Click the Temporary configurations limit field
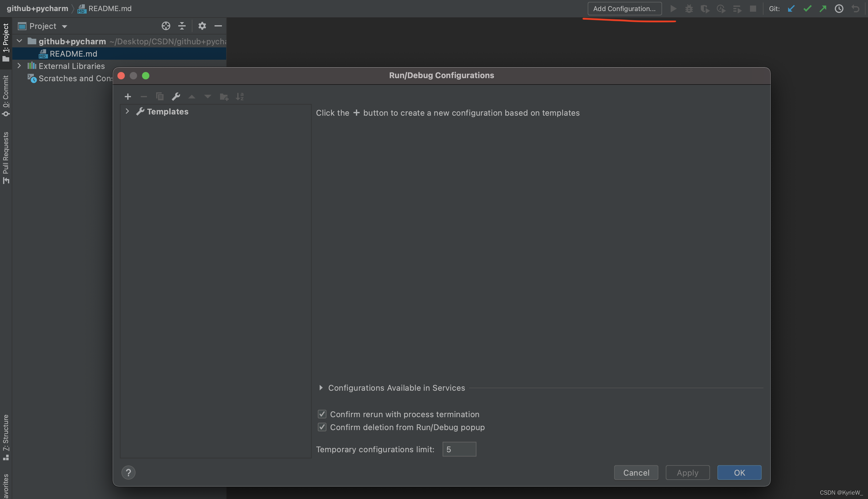The width and height of the screenshot is (868, 499). [459, 449]
